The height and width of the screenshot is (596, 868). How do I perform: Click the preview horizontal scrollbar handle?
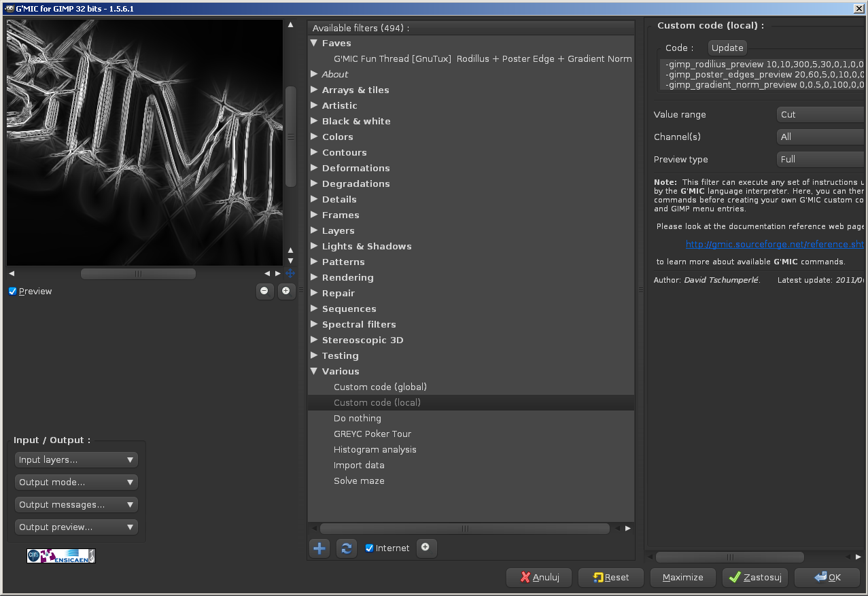(138, 274)
